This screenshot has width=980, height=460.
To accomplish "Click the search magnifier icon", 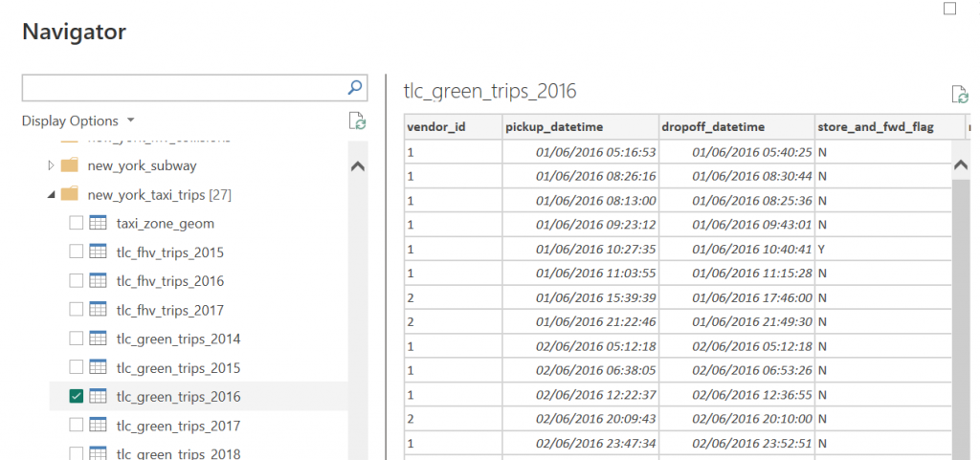I will pyautogui.click(x=355, y=87).
